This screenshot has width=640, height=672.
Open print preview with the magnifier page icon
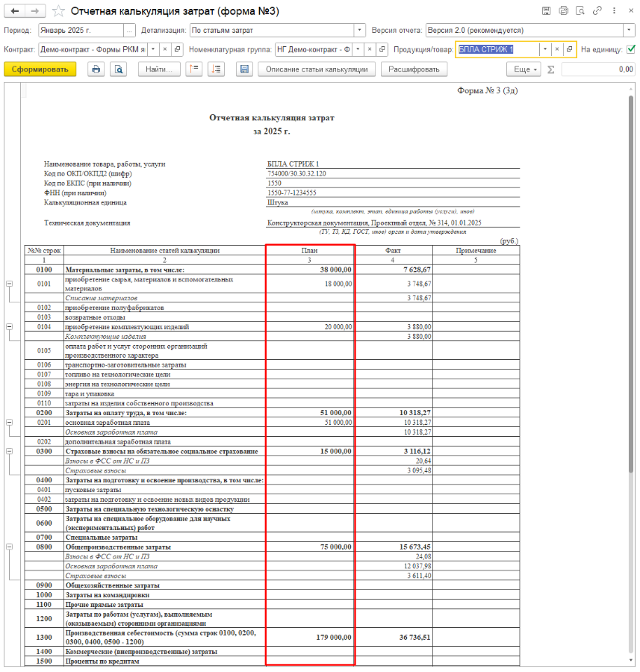118,69
